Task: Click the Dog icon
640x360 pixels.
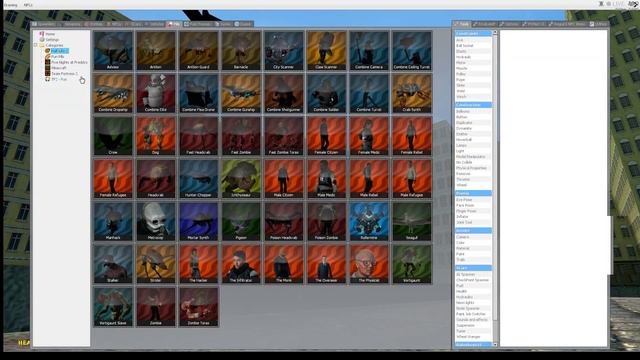Action: coord(156,136)
